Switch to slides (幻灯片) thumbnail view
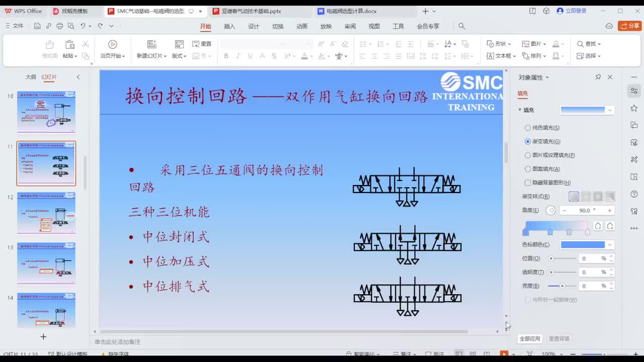The image size is (644, 362). (49, 77)
